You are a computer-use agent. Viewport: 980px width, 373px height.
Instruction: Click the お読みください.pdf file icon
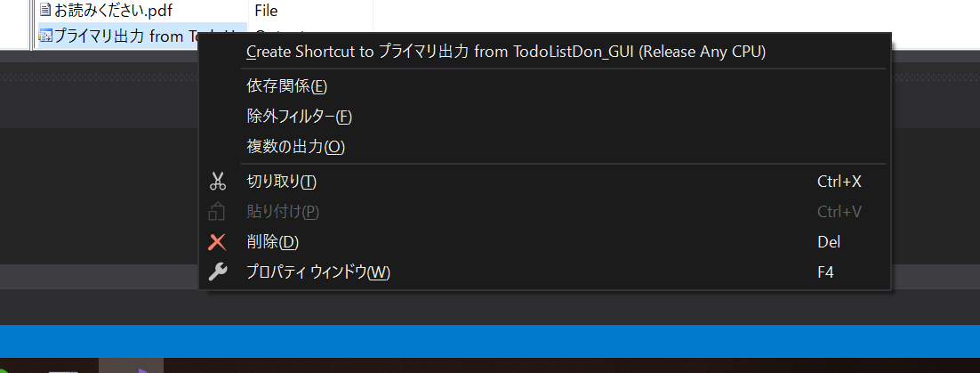pyautogui.click(x=45, y=11)
